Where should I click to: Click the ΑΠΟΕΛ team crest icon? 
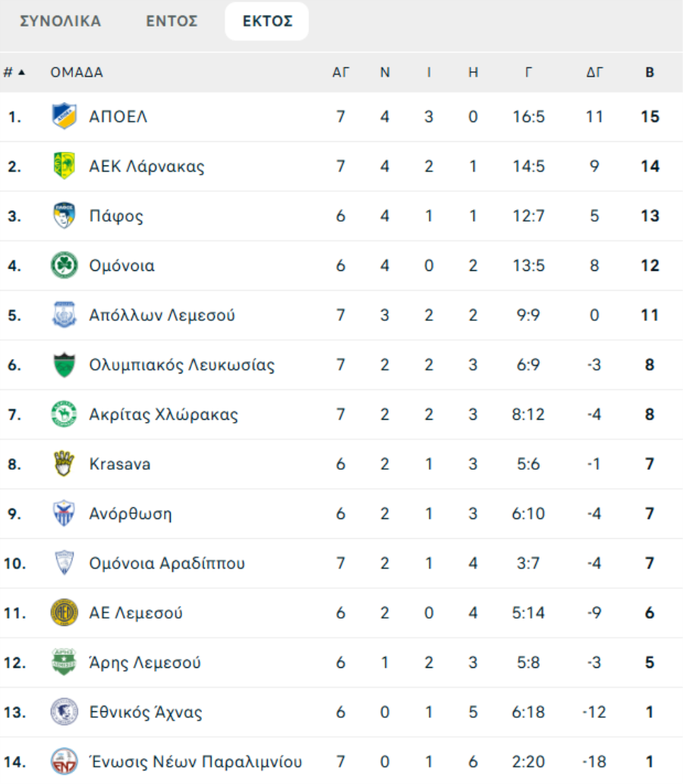[64, 117]
